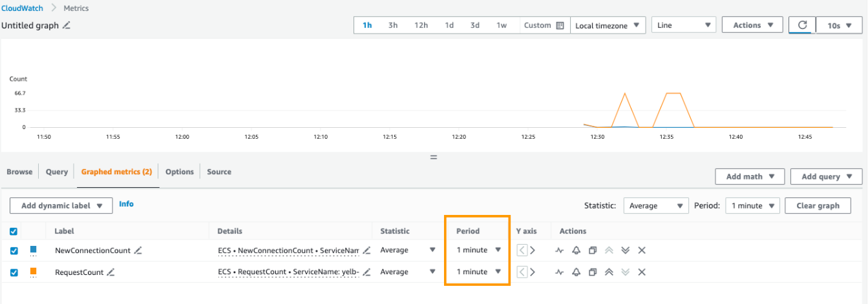Toggle the select all metrics checkbox

point(14,231)
